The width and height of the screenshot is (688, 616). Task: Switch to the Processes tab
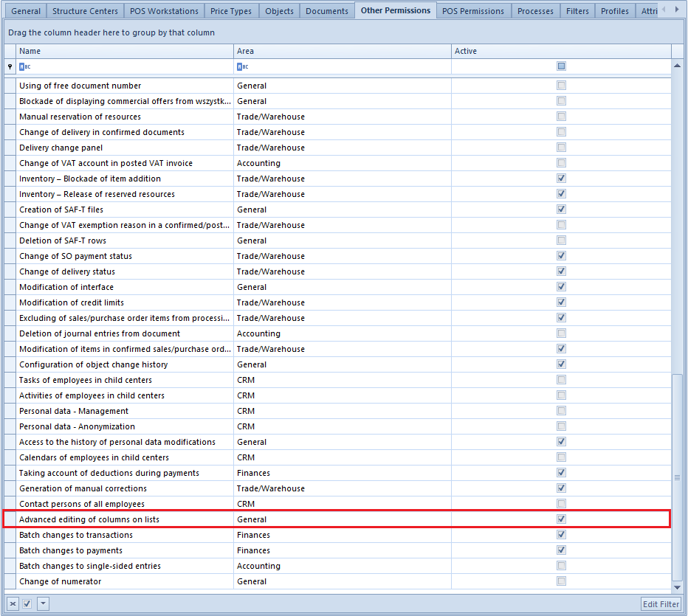pyautogui.click(x=535, y=11)
